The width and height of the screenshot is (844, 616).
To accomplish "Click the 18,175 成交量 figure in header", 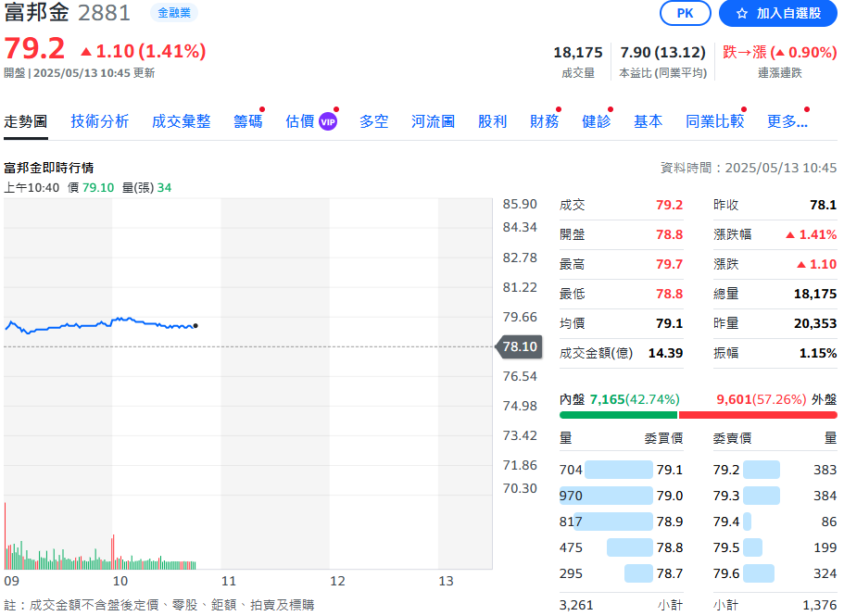I will click(578, 52).
